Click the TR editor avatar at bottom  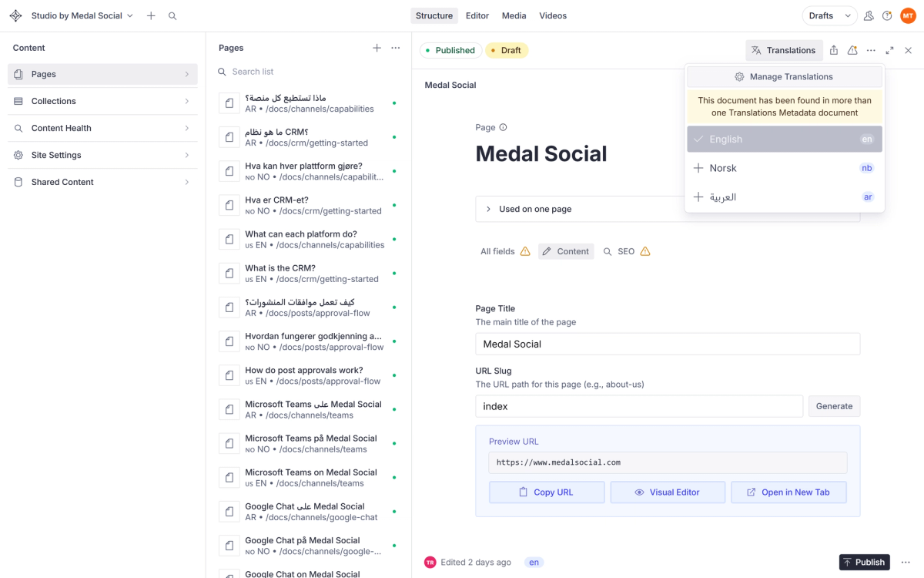coord(430,563)
